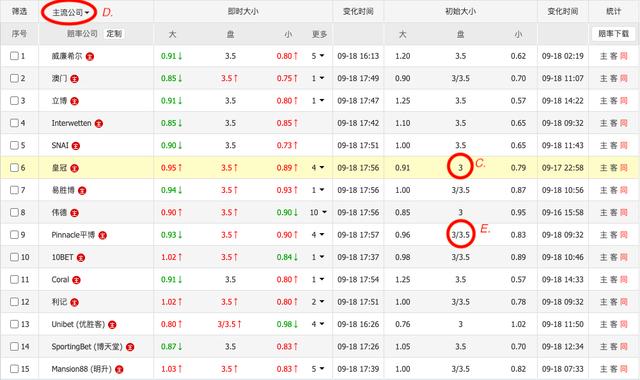Click the initial handicap 3 for 皇冠
The image size is (640, 380).
pyautogui.click(x=460, y=168)
